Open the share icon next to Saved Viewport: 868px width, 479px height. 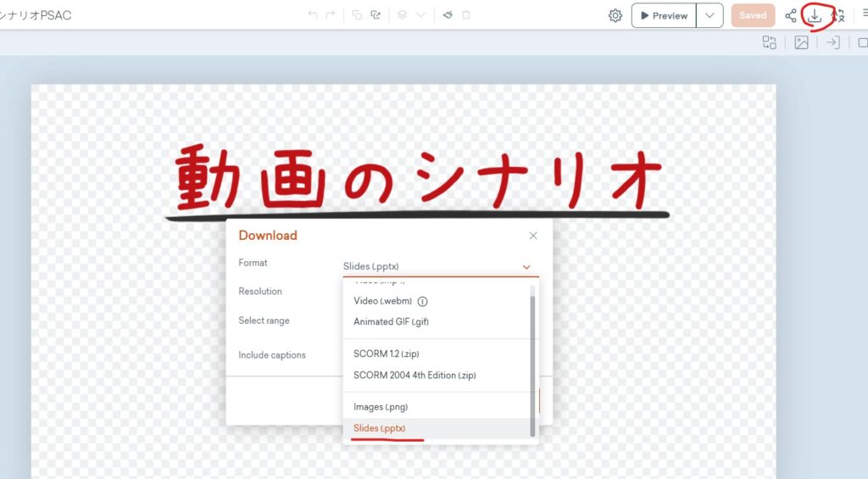[791, 15]
